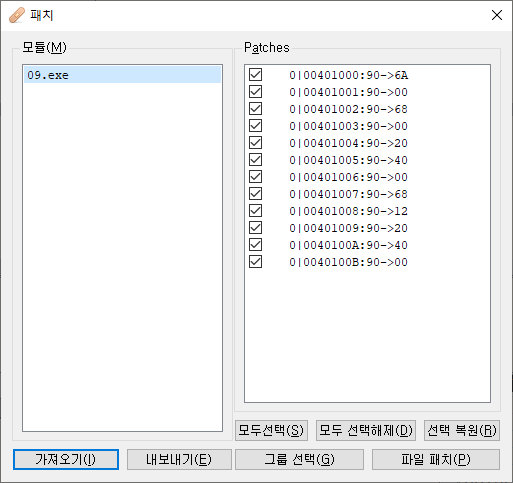Click the 그룹 선택(G) group select button
Viewport: 513px width, 483px height.
[299, 459]
